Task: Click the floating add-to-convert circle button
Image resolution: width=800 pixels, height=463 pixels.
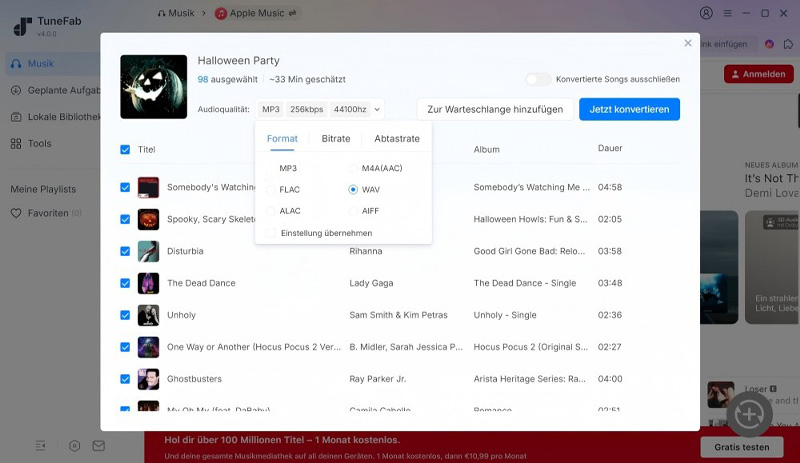Action: pyautogui.click(x=748, y=414)
